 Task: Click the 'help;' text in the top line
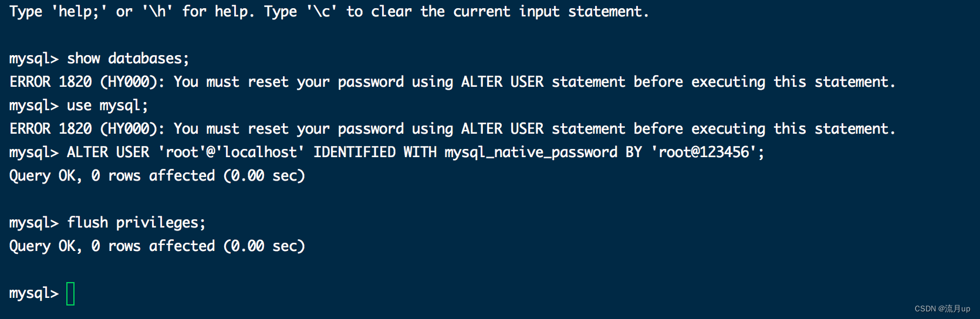point(79,12)
